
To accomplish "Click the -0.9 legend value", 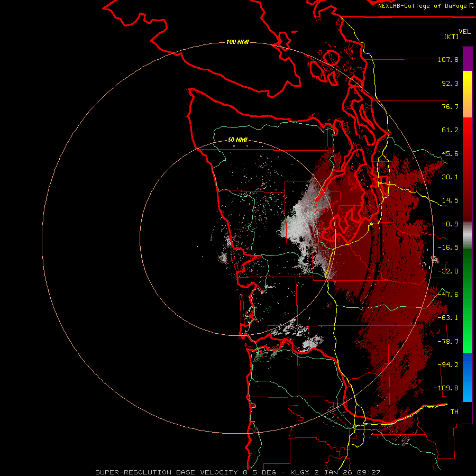I will coord(450,224).
